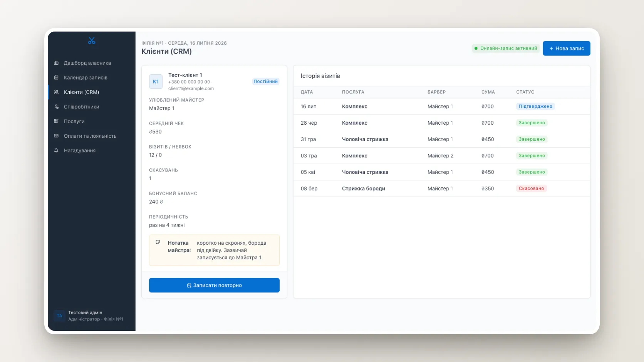The image size is (644, 362).
Task: Click the date 16 лип
Action: [x=309, y=107]
